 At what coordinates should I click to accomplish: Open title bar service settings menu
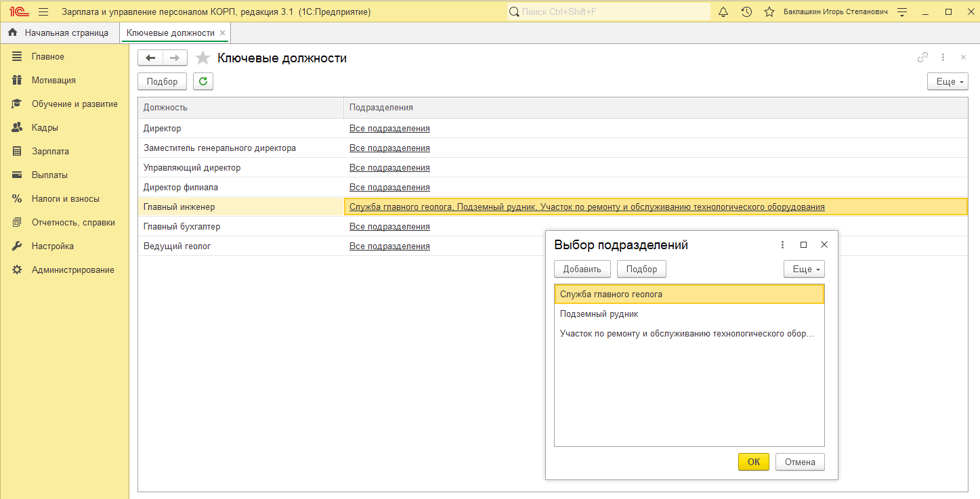(x=901, y=12)
